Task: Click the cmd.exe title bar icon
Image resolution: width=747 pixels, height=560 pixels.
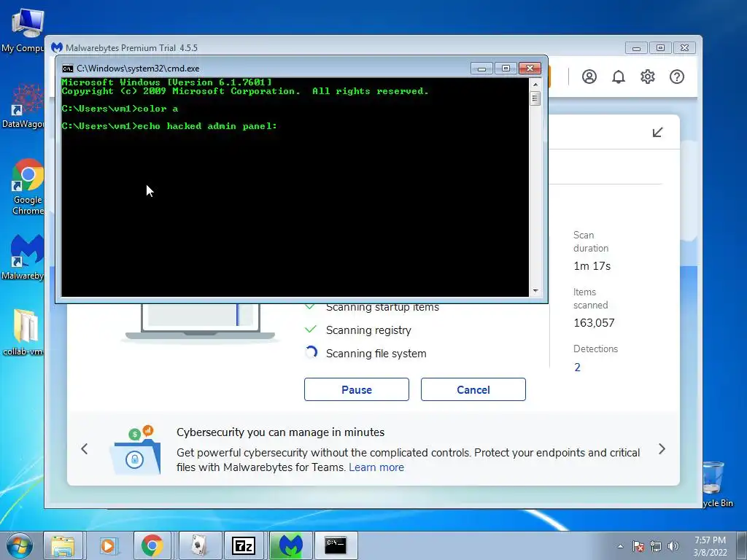Action: coord(68,69)
